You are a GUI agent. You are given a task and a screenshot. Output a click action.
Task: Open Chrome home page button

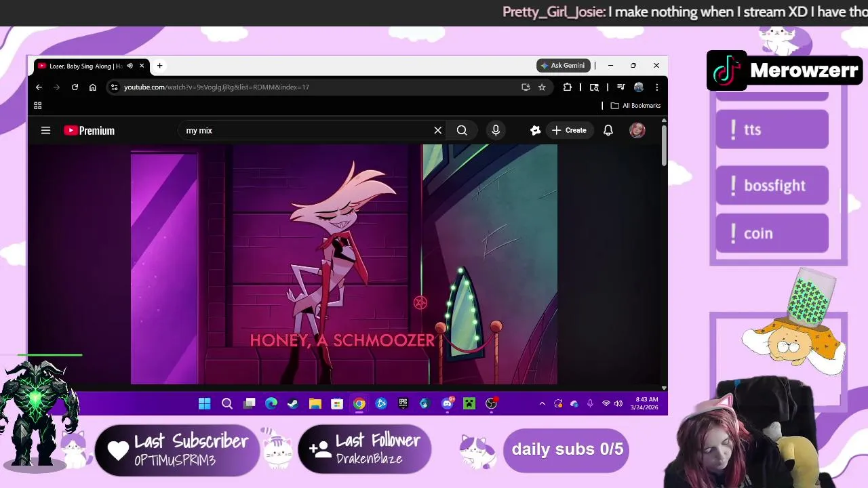pyautogui.click(x=93, y=87)
